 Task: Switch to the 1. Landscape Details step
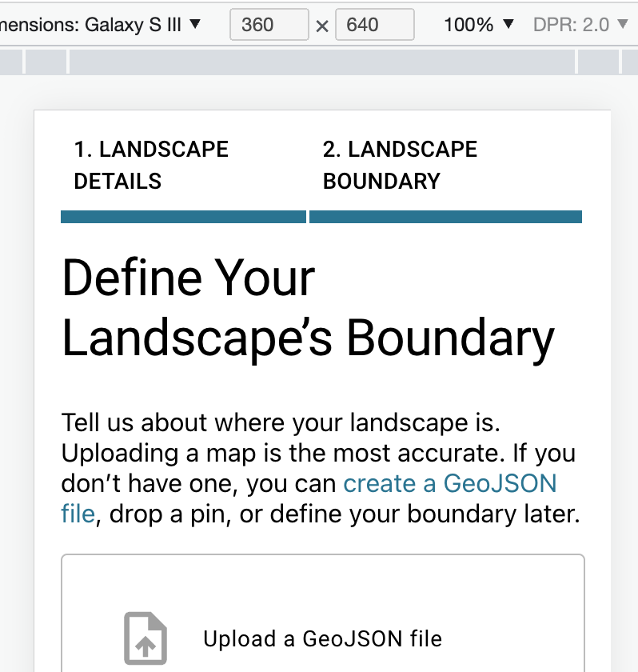(x=150, y=165)
